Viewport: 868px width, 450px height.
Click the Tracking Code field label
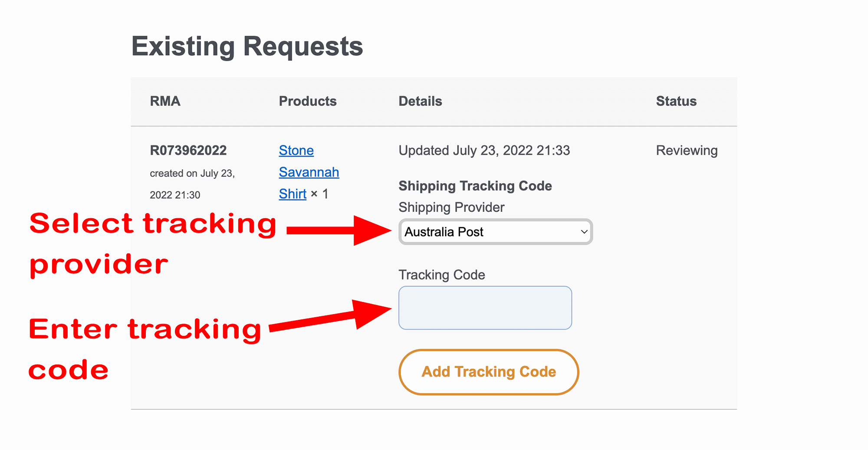[441, 275]
